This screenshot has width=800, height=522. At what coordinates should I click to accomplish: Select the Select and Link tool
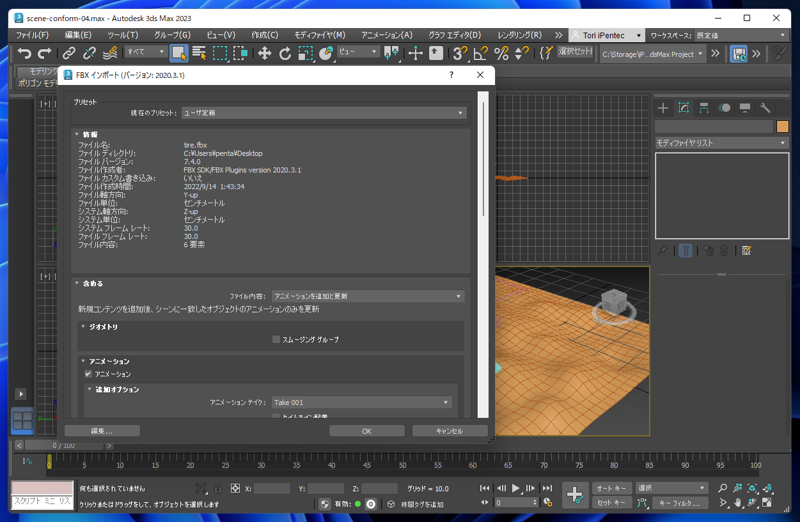pyautogui.click(x=69, y=53)
